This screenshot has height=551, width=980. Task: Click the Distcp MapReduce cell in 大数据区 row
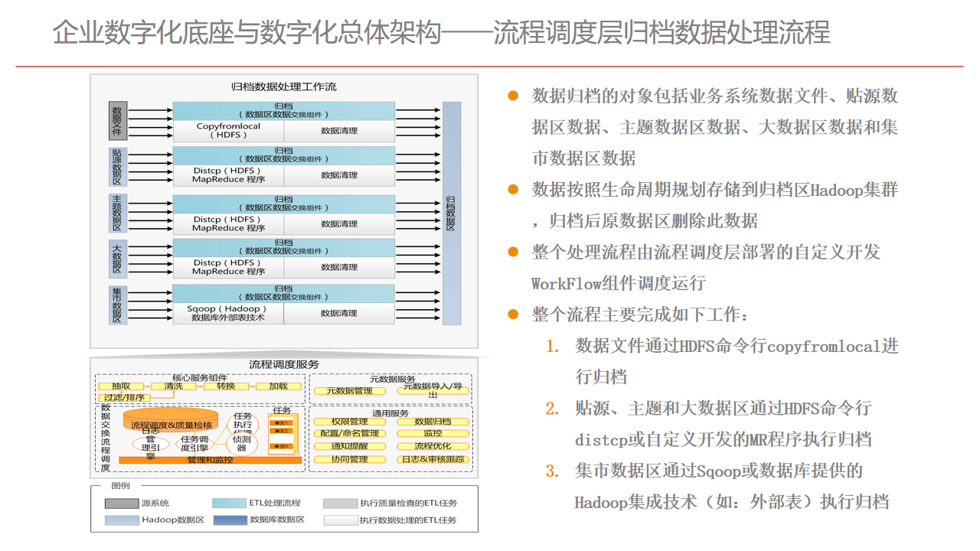tap(228, 266)
